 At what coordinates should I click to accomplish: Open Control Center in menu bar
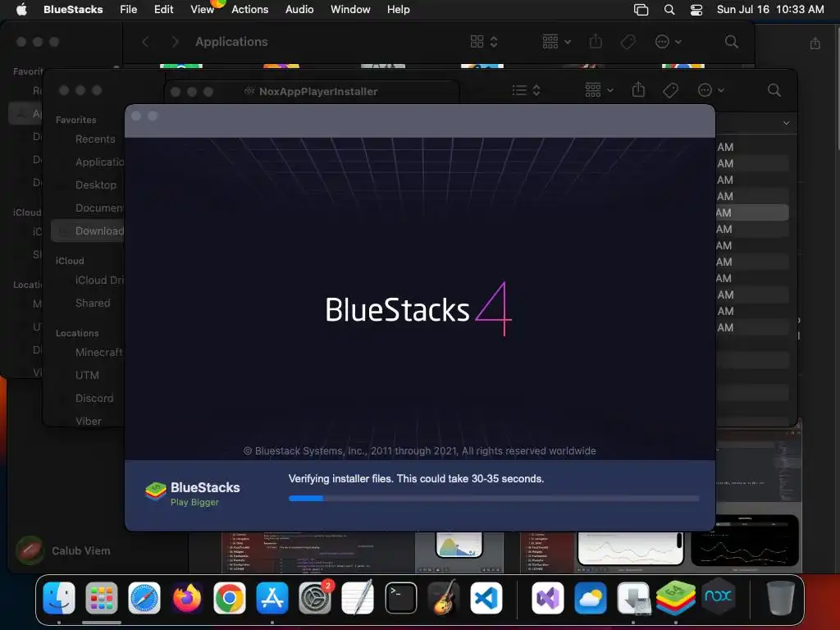click(696, 10)
